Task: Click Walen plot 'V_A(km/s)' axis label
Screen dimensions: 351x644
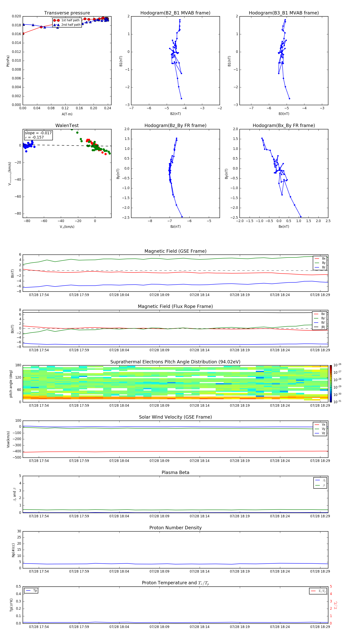Action: (67, 227)
